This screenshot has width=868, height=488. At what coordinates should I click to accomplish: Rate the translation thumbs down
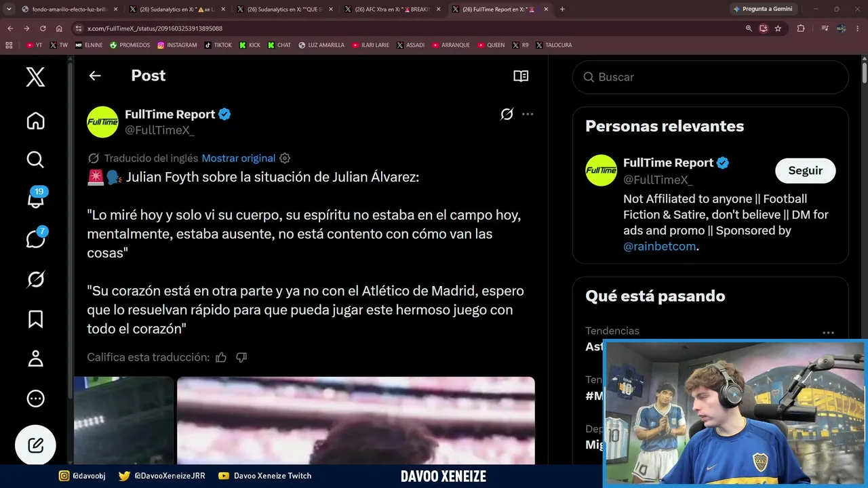(241, 357)
